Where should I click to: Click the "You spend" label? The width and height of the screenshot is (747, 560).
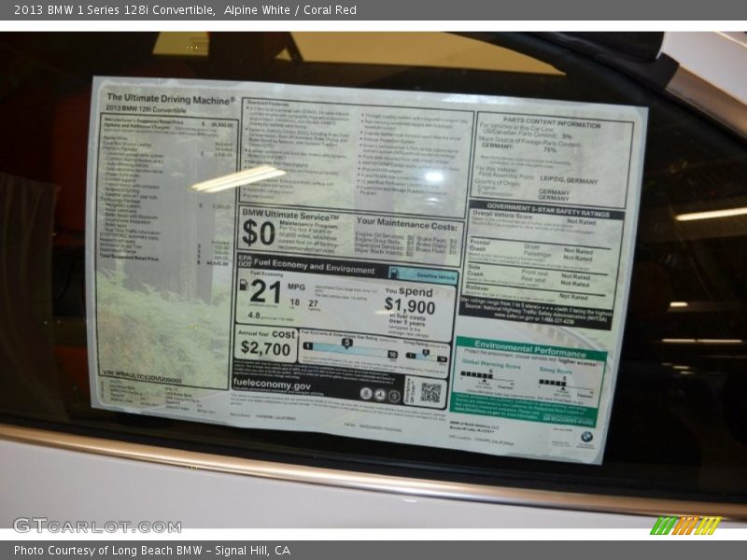(x=409, y=291)
